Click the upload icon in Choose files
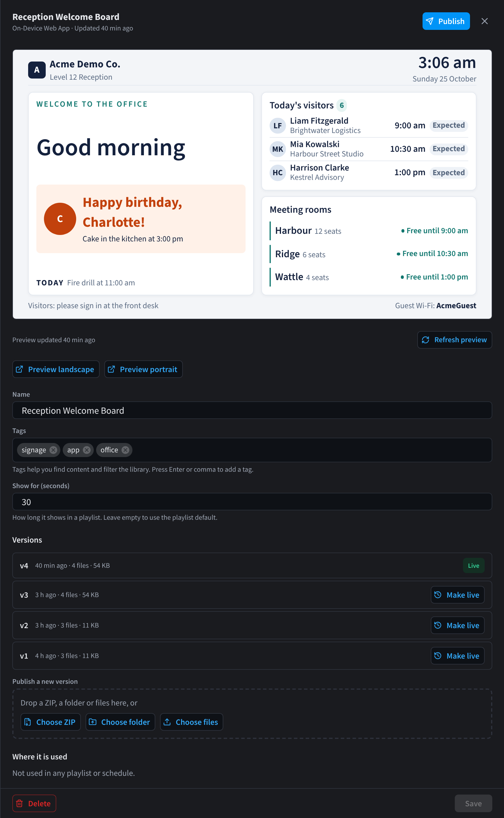This screenshot has height=818, width=504. 167,722
